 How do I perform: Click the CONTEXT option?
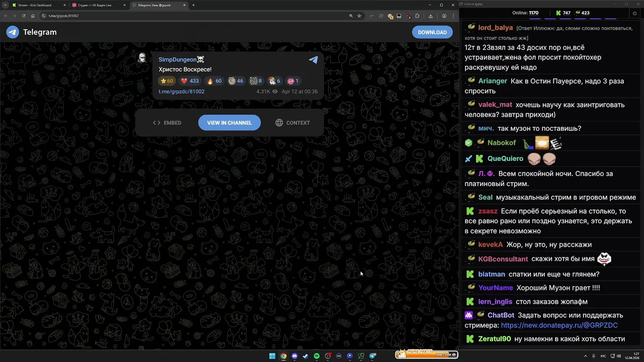click(x=293, y=123)
